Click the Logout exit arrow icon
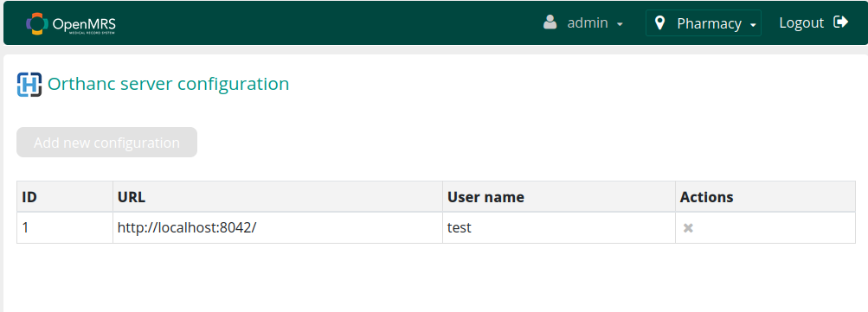This screenshot has width=868, height=312. click(x=841, y=22)
